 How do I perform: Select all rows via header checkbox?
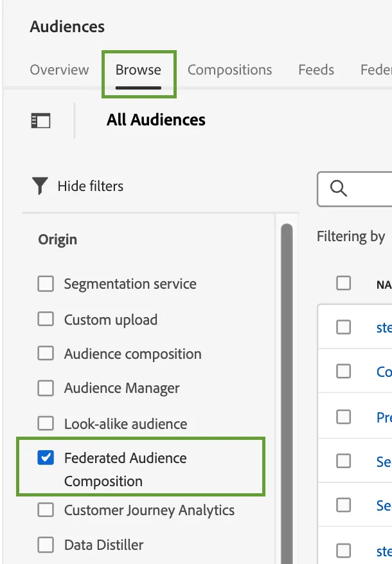pyautogui.click(x=344, y=283)
